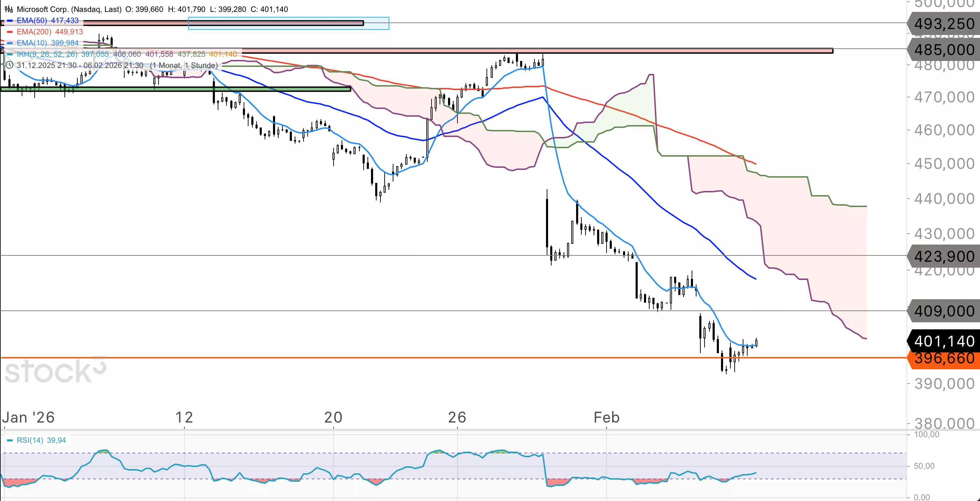Viewport: 980px width, 501px height.
Task: Click the blue EMA(50) legend color marker
Action: 10,21
